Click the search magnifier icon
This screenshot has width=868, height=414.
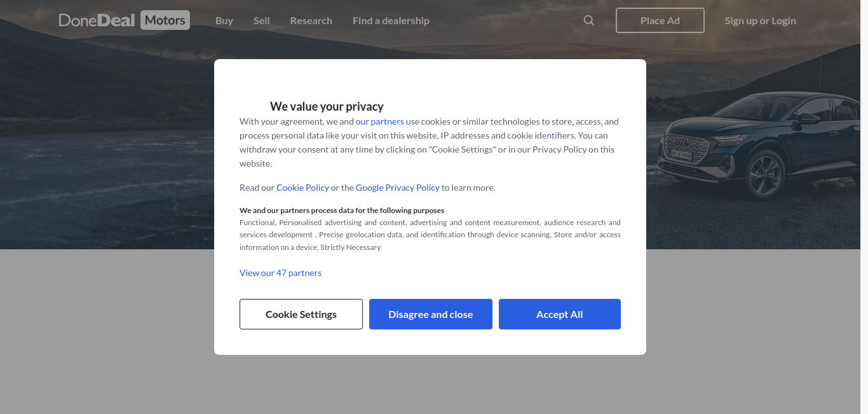pyautogui.click(x=589, y=20)
